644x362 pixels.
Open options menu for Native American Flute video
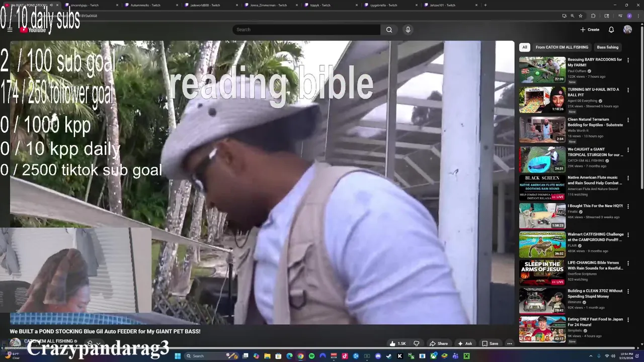tap(628, 178)
